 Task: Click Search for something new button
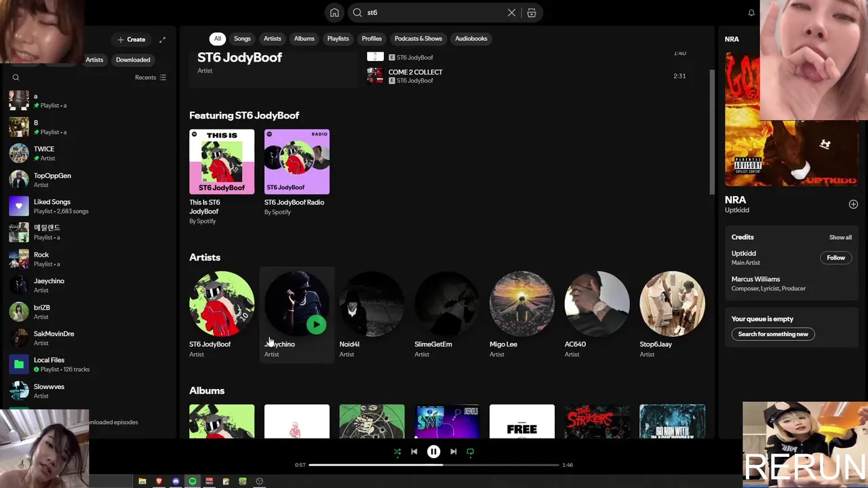pyautogui.click(x=773, y=334)
